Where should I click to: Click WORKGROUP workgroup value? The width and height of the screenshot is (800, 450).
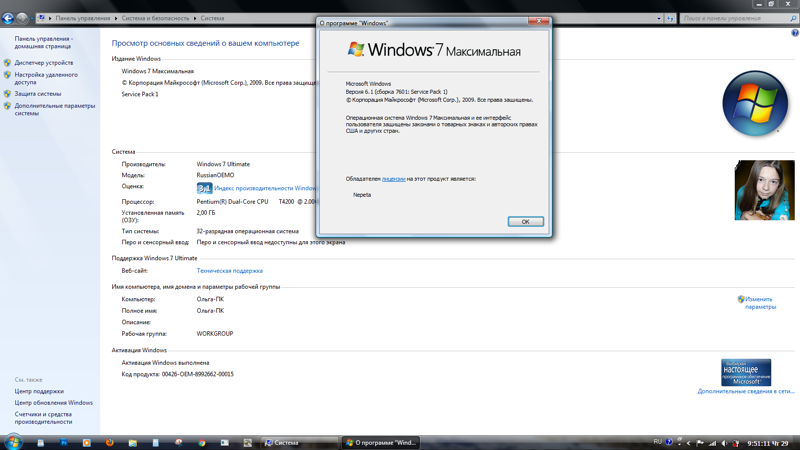(x=215, y=334)
